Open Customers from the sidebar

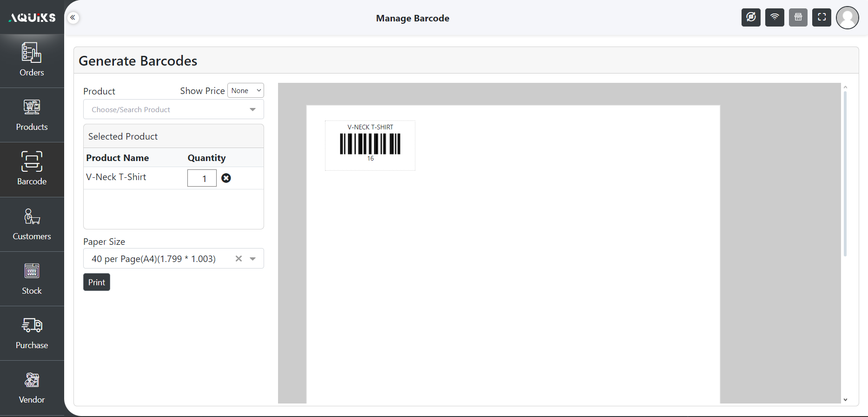32,224
